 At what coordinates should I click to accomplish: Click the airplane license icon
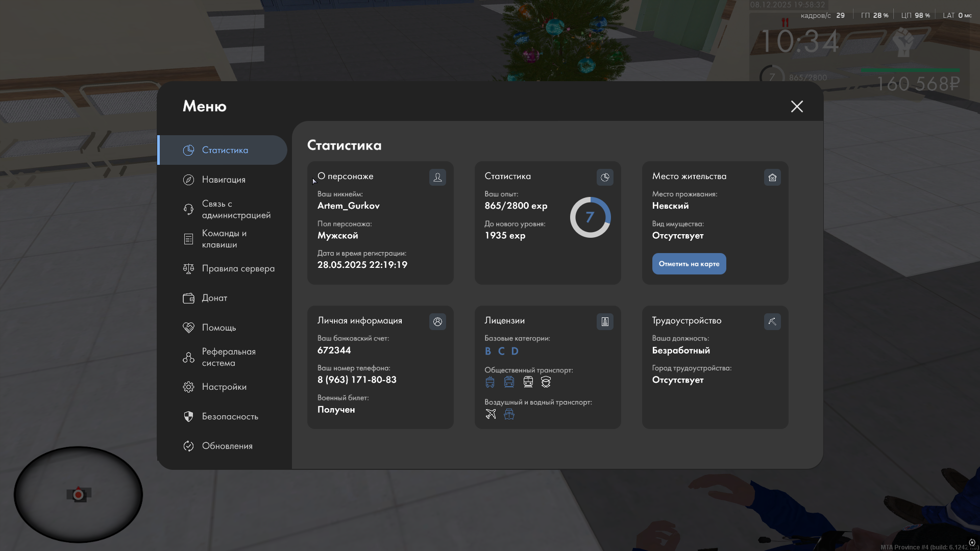491,414
